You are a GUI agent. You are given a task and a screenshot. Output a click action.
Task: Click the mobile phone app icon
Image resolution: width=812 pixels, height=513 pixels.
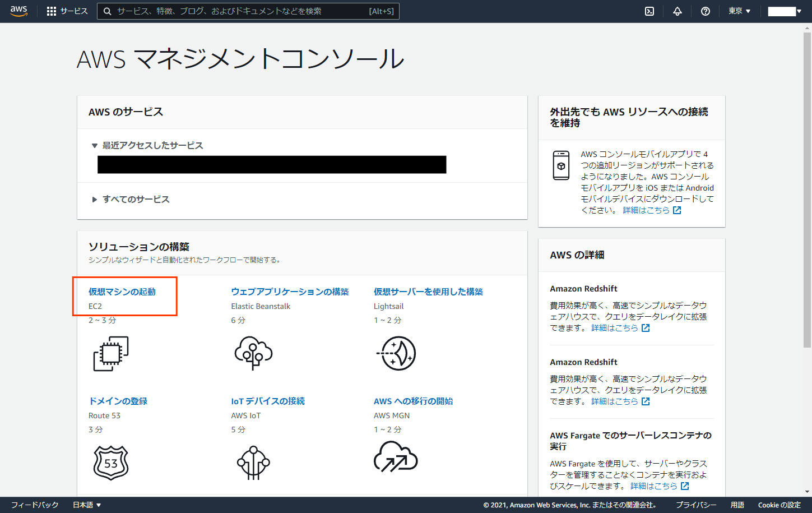[x=561, y=165]
